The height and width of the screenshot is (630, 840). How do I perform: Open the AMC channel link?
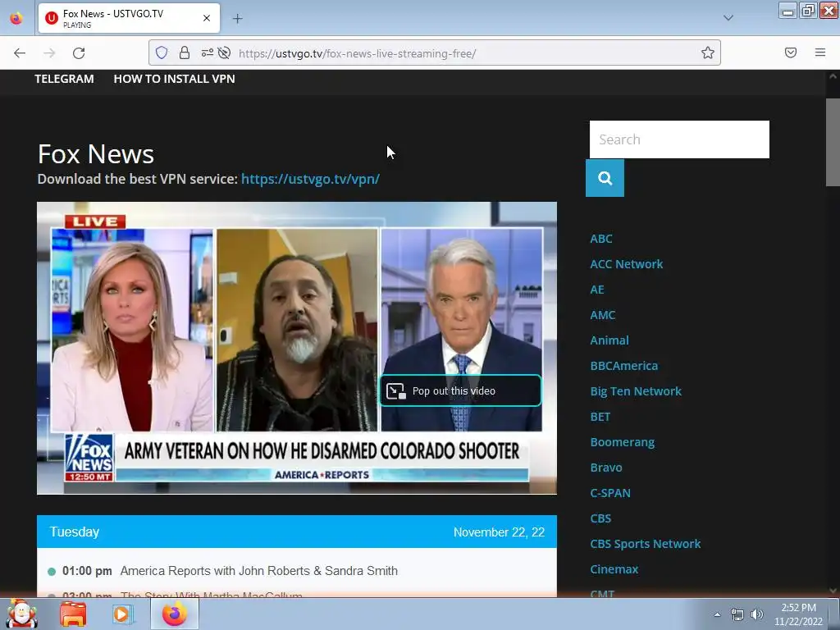click(x=603, y=315)
